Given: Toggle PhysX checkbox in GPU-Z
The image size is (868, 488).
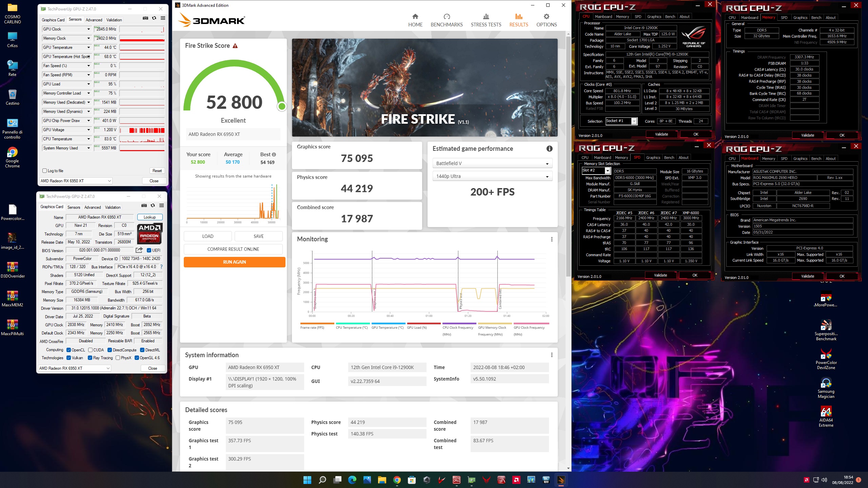Looking at the screenshot, I should (118, 358).
